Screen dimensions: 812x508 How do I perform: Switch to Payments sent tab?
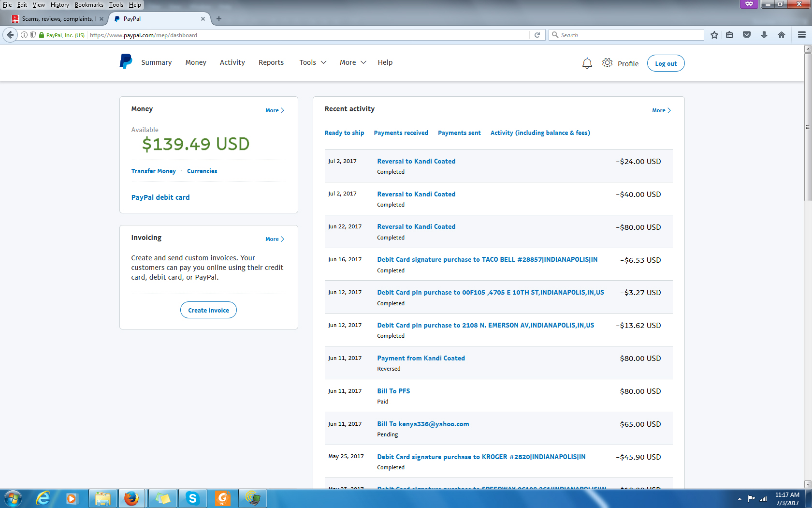pos(459,133)
